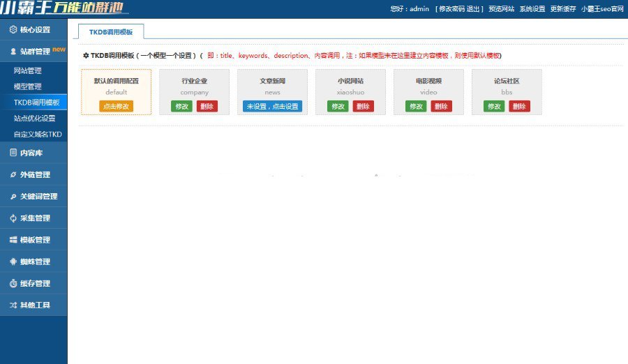Expand the 缓存管理 sidebar section
Viewport: 628px width, 364px height.
click(34, 284)
